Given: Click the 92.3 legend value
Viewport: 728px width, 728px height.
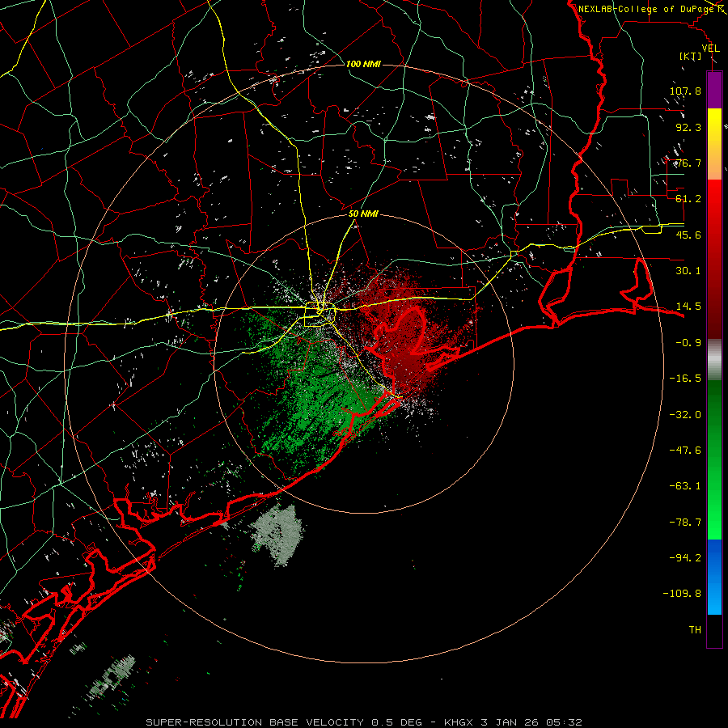Looking at the screenshot, I should pos(688,127).
